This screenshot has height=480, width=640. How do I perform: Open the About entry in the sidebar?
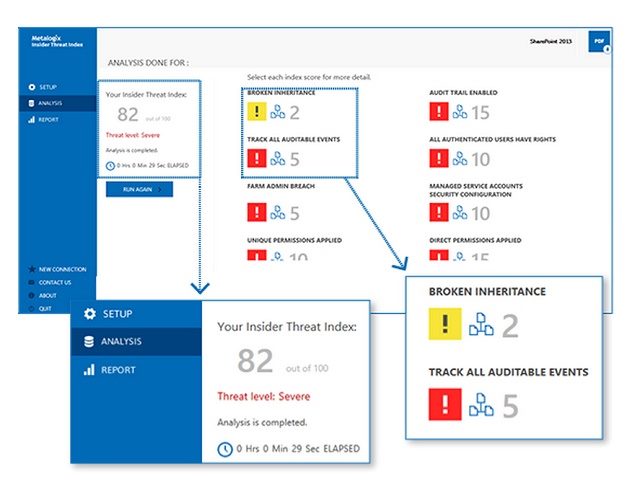point(42,296)
